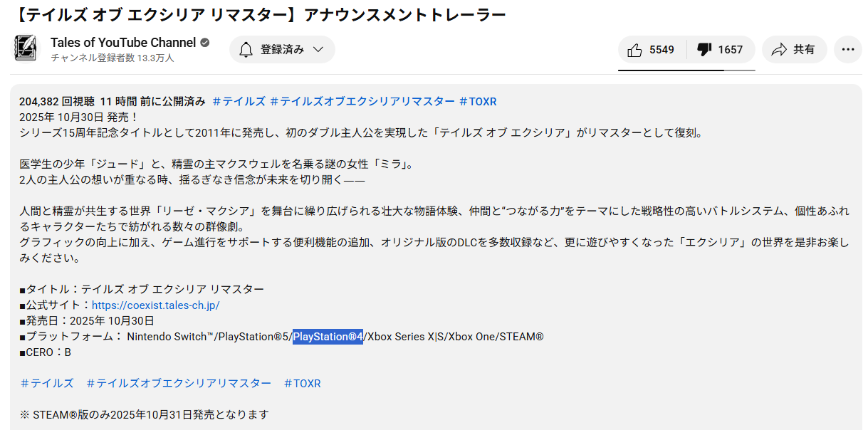Open the #TOXR hashtag in the top line
Image resolution: width=868 pixels, height=430 pixels.
478,101
